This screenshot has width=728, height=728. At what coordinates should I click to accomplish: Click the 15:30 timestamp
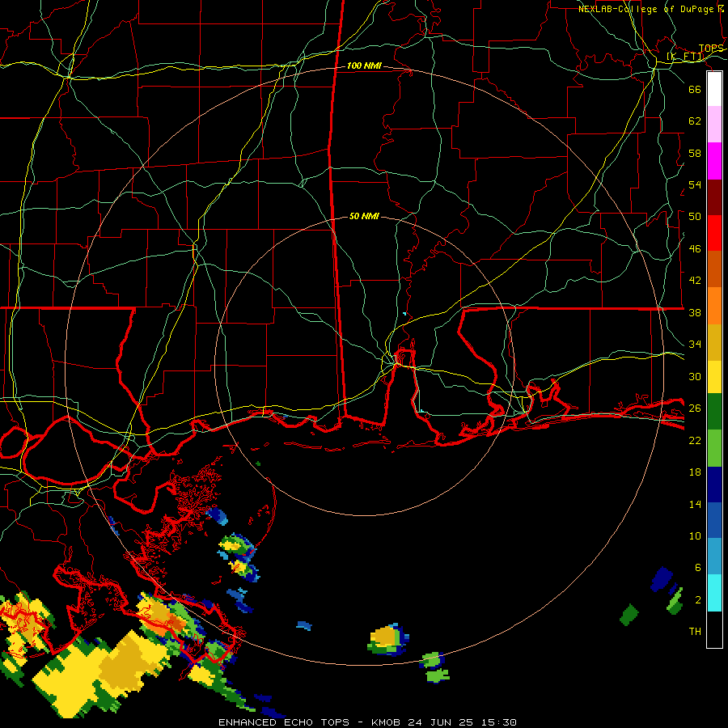click(x=499, y=722)
